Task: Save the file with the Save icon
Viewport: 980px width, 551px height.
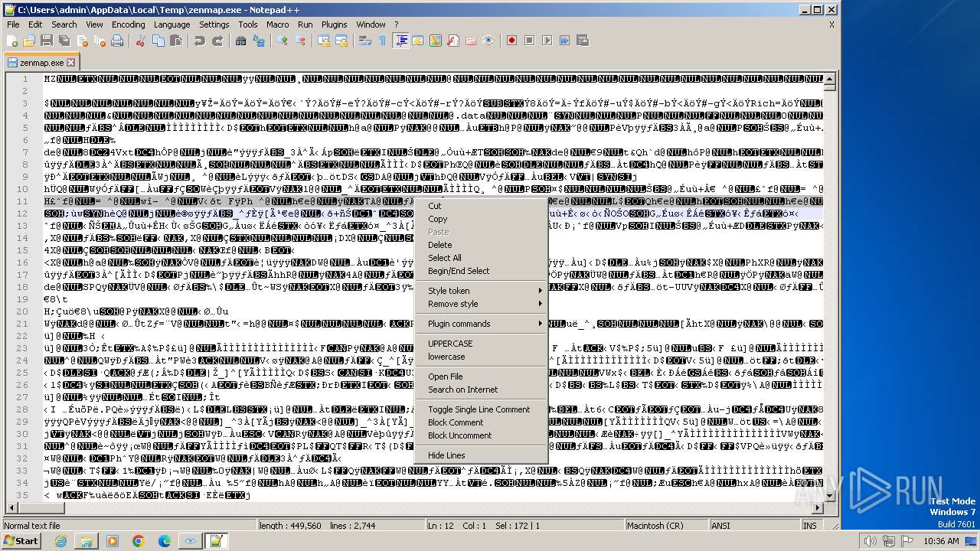Action: pyautogui.click(x=46, y=41)
